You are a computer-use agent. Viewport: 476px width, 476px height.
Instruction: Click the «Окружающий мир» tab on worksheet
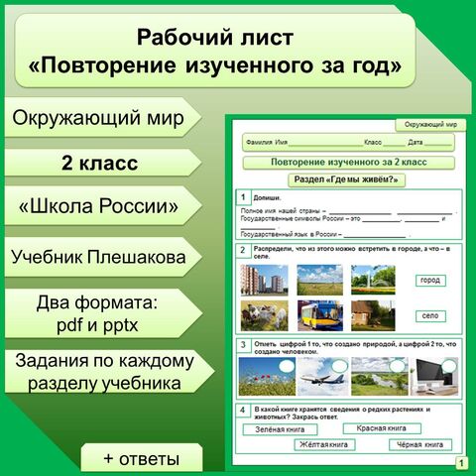430,125
